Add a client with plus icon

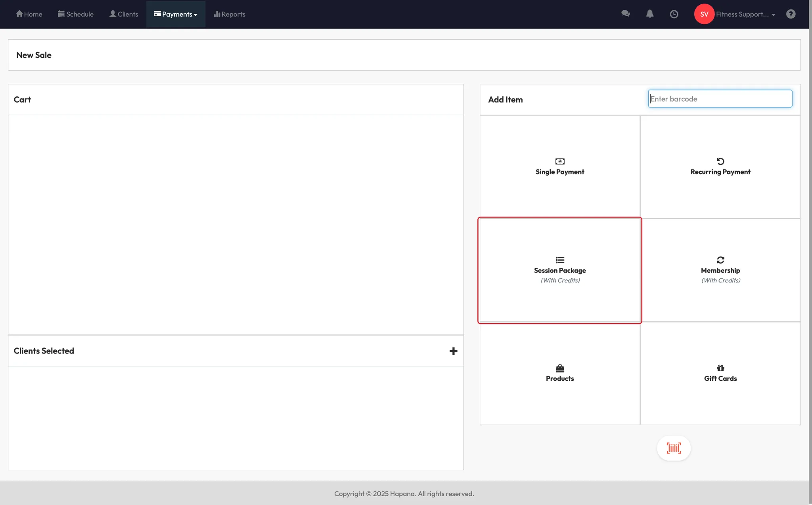point(453,351)
